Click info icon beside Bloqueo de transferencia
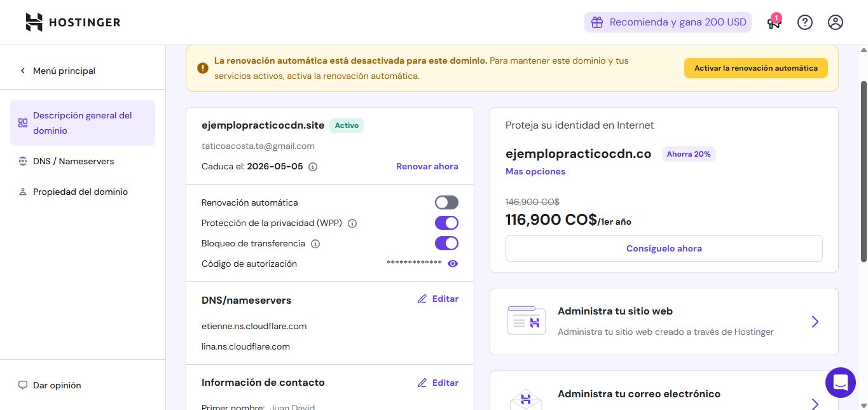868x410 pixels. click(x=315, y=244)
